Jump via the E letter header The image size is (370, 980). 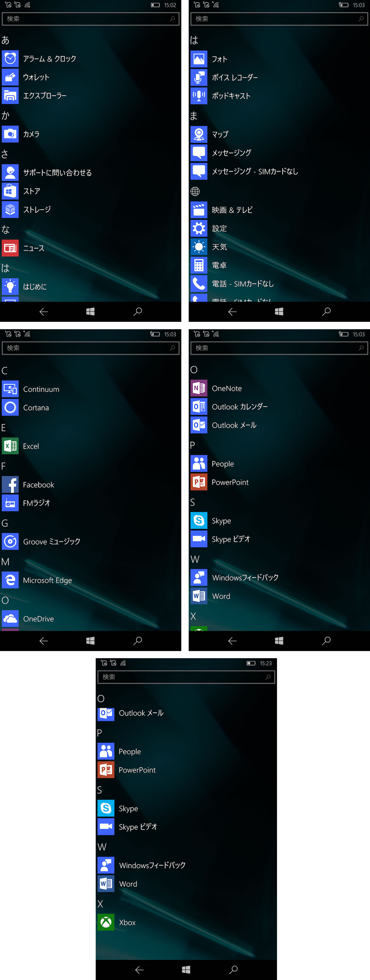(x=3, y=428)
